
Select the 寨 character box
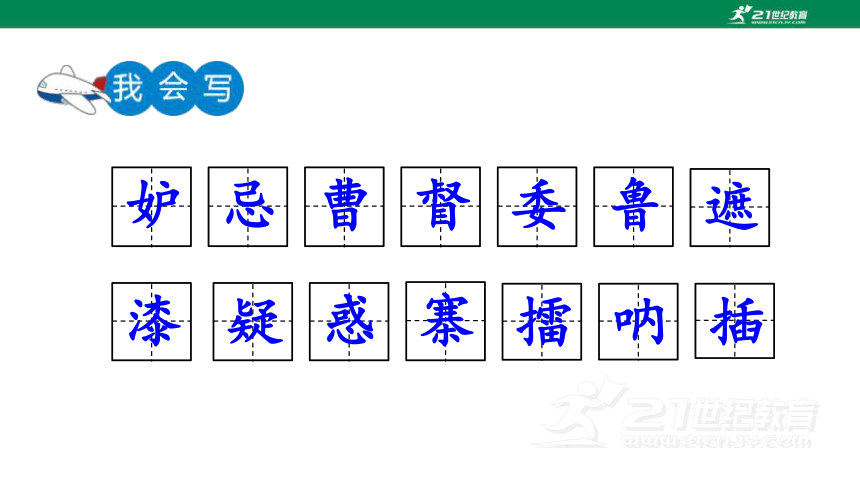[x=445, y=321]
